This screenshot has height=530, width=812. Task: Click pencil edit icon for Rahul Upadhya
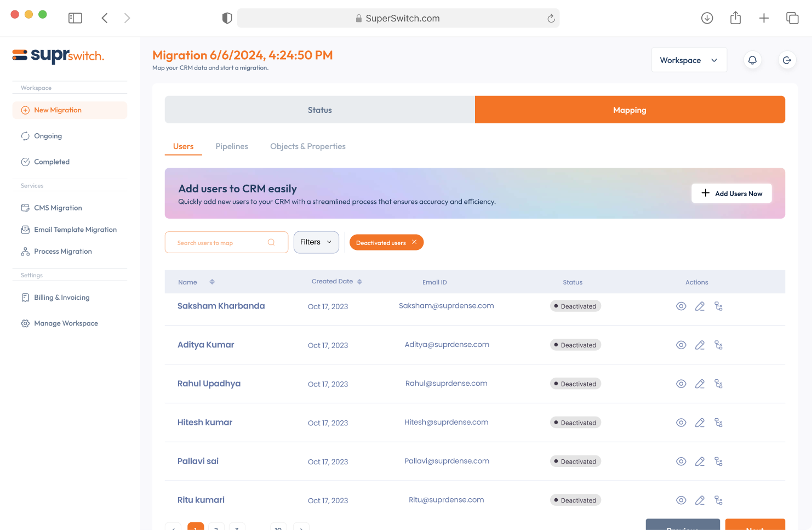(700, 384)
